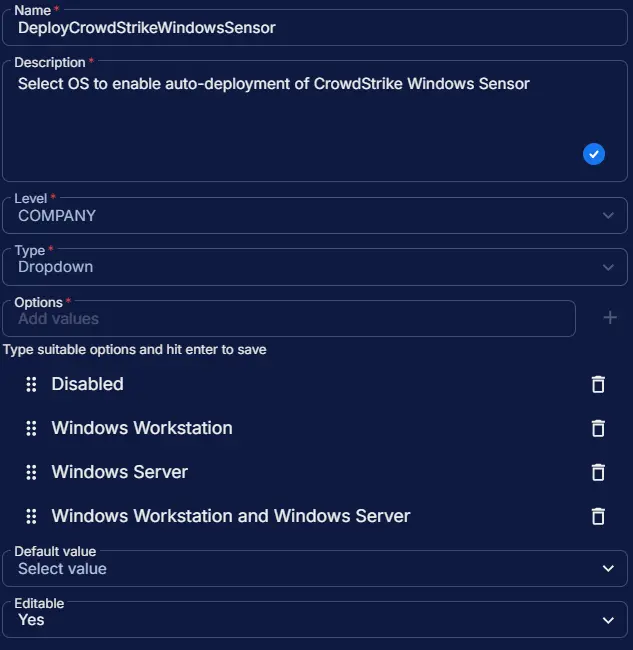Grab the drag handle next to Disabled

31,384
